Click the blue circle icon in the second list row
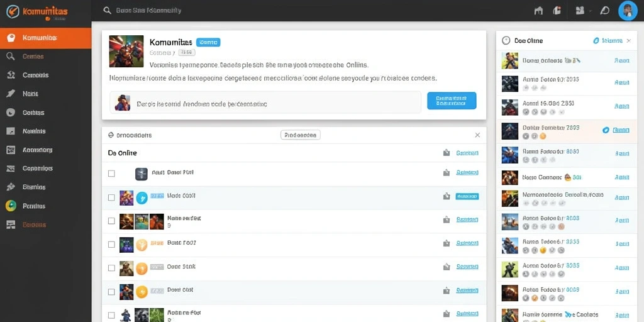 (x=142, y=197)
